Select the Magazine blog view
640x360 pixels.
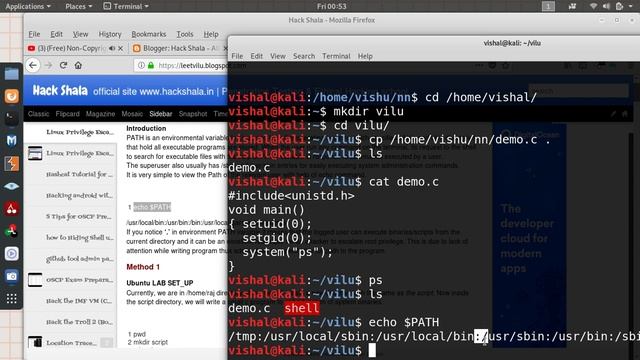[100, 114]
